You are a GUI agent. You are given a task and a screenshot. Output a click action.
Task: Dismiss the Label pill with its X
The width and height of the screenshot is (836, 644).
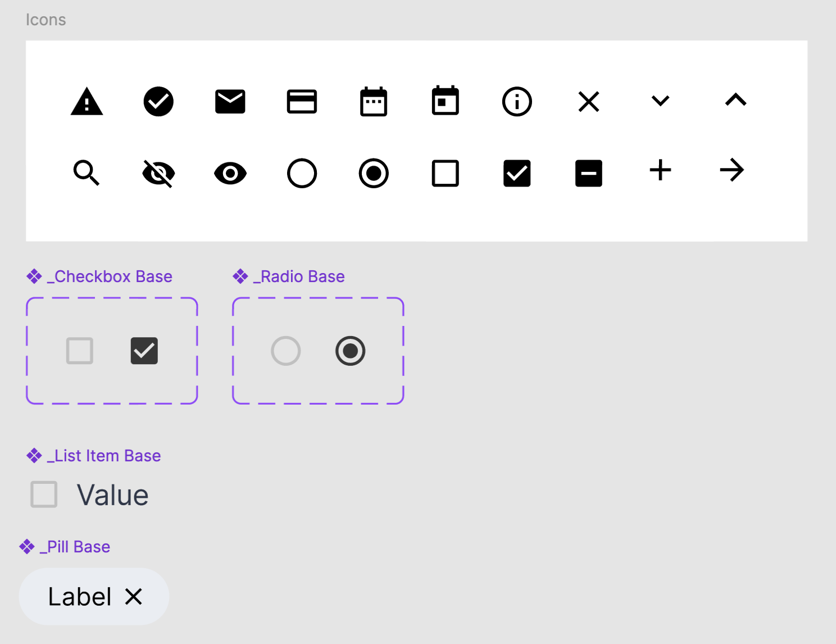(134, 596)
